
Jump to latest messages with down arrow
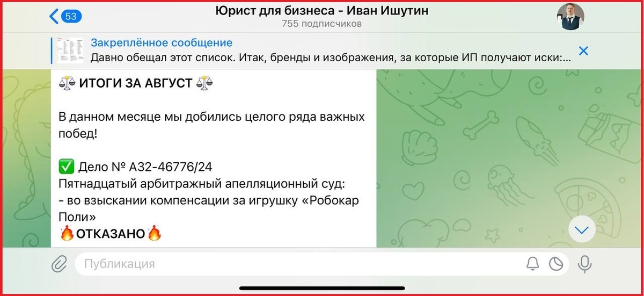[x=582, y=230]
